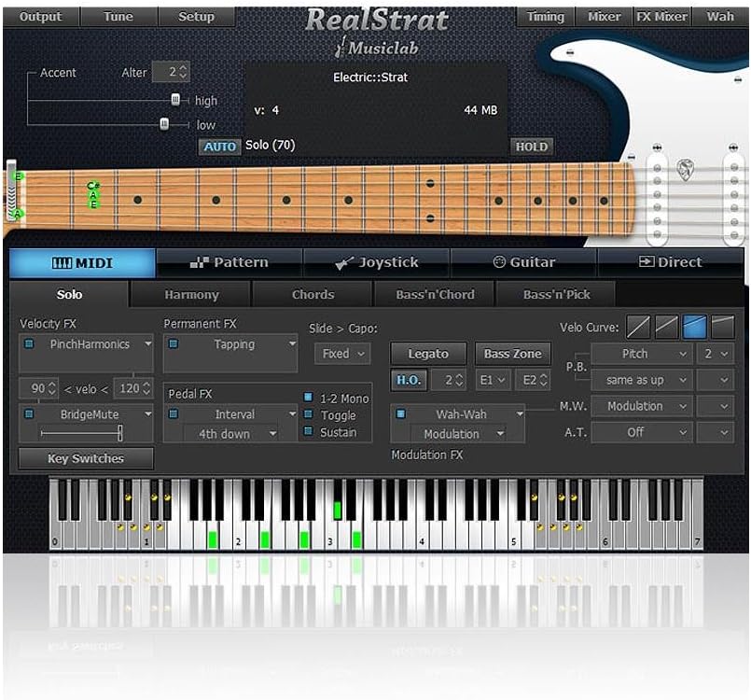751x700 pixels.
Task: Open the Mixer panel
Action: coord(603,16)
